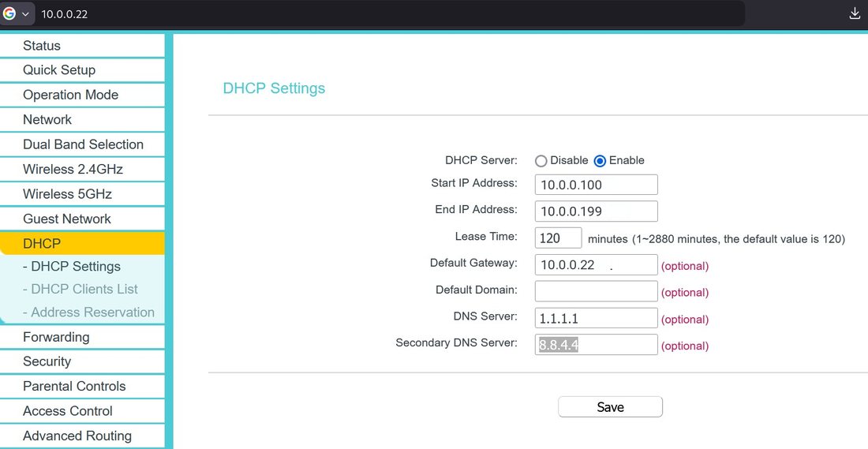Click the "DHCP Server:" label

click(x=481, y=160)
